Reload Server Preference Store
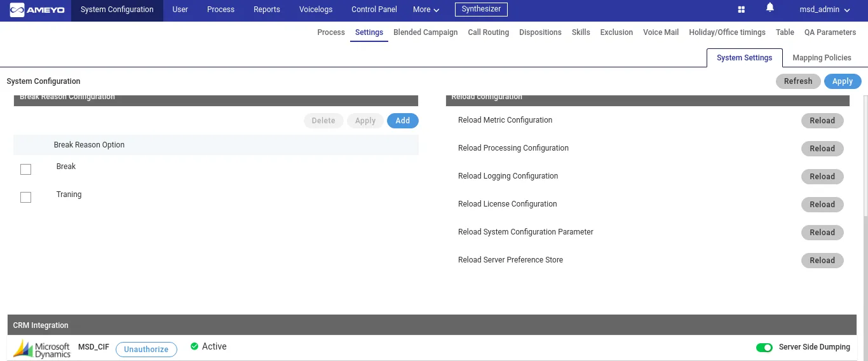Viewport: 868px width, 361px height. [x=822, y=261]
